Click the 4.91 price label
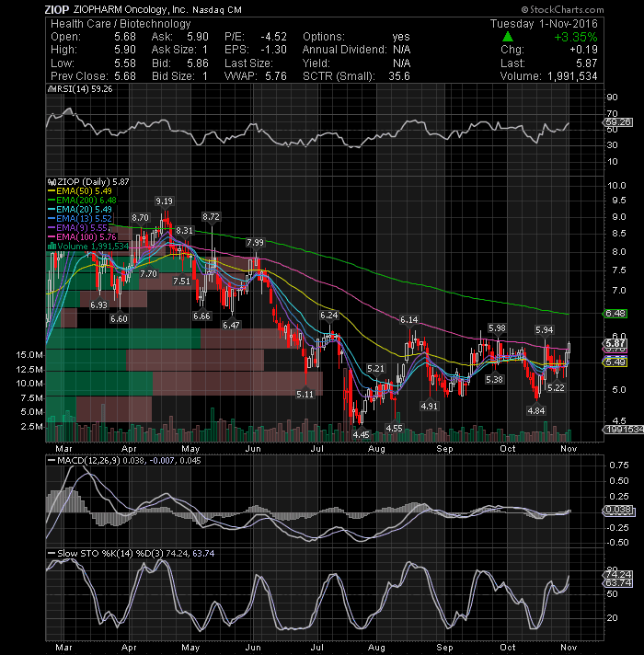 430,406
